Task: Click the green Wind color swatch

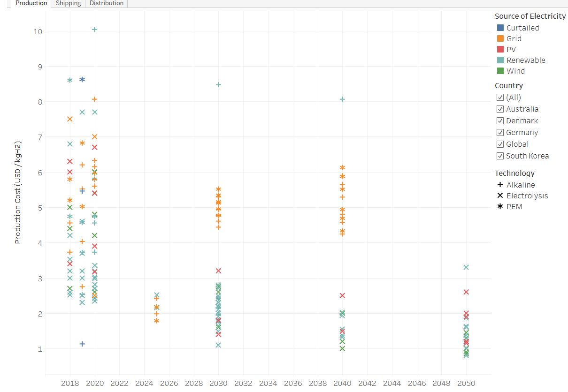Action: [500, 71]
